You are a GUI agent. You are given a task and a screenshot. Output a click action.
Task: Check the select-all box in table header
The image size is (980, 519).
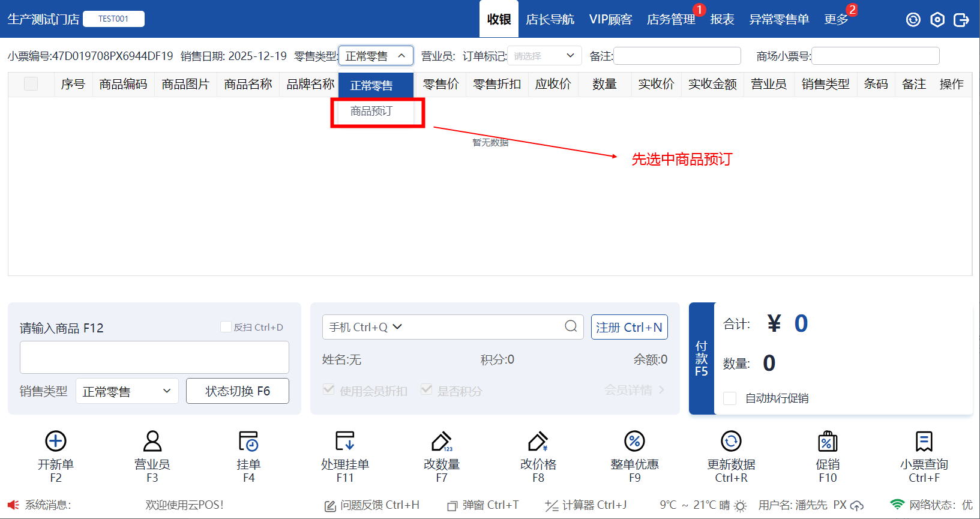click(31, 84)
